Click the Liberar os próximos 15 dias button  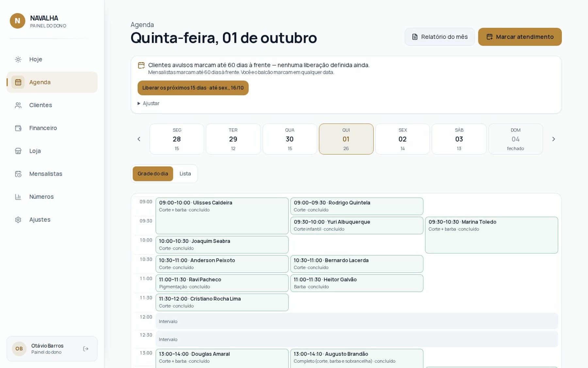[x=193, y=88]
